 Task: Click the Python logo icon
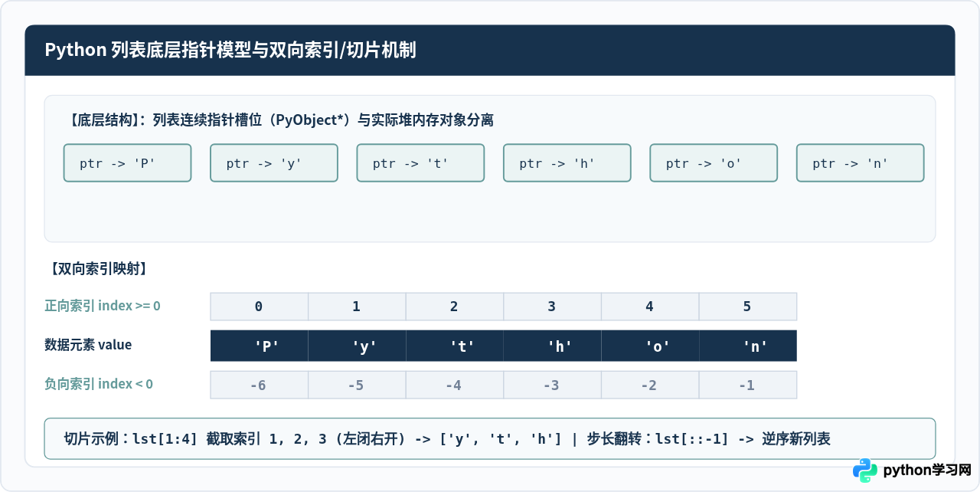coord(865,470)
